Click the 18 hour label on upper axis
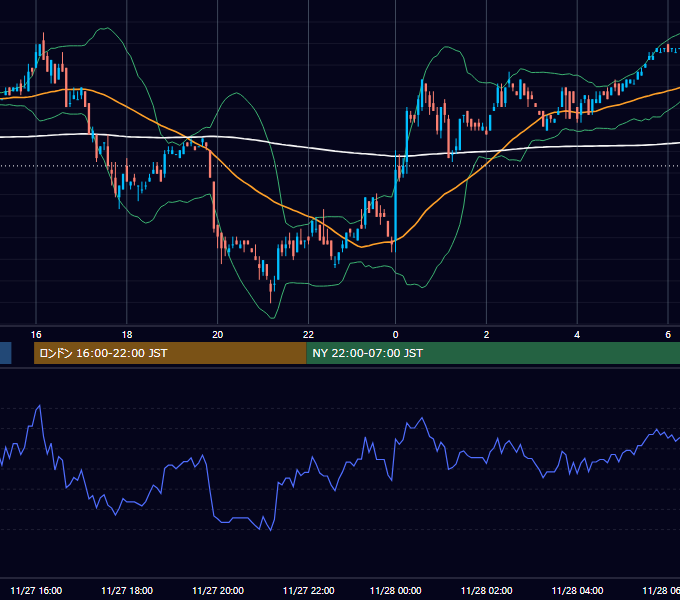 [127, 334]
